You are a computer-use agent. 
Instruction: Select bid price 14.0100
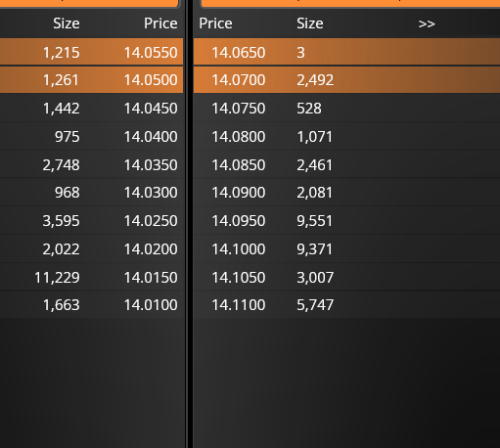tap(151, 305)
